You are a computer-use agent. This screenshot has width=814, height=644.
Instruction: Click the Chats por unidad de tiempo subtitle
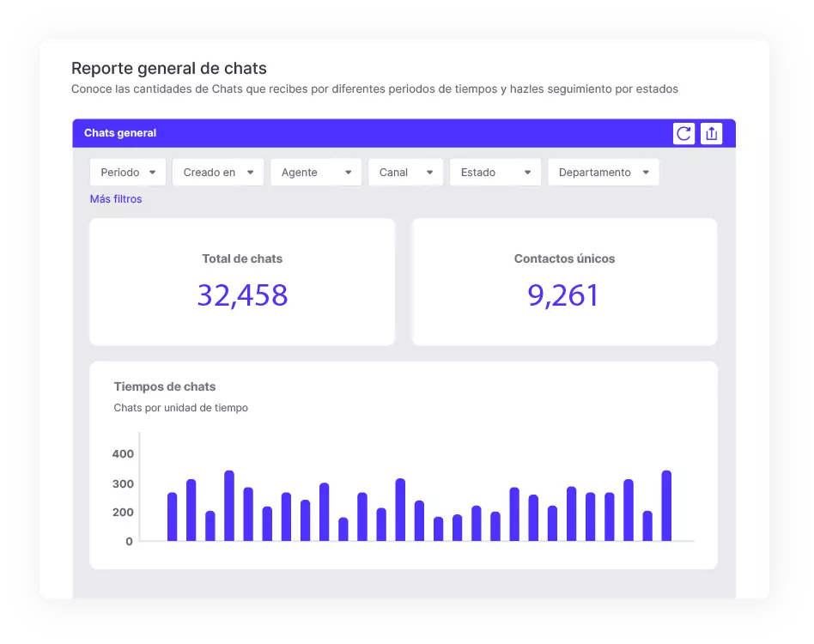(180, 408)
